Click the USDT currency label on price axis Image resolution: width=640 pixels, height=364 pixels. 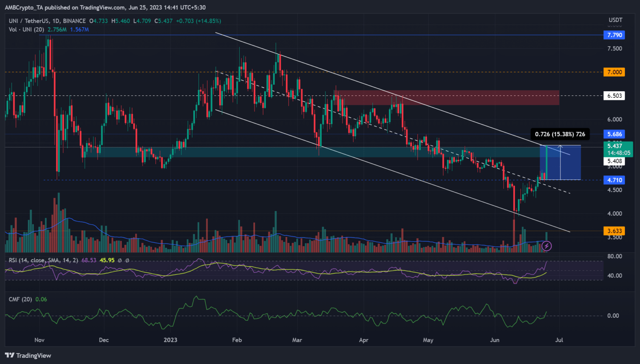click(x=615, y=20)
